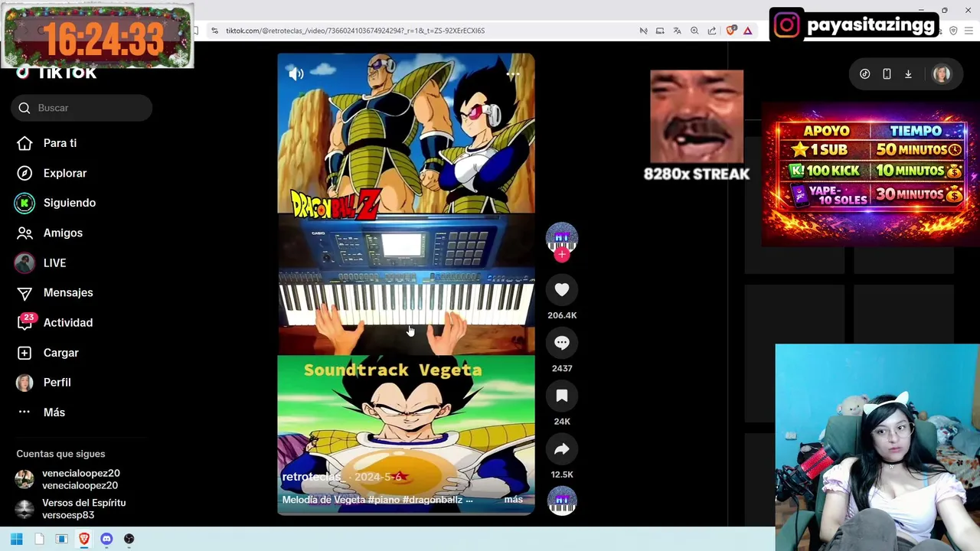Expand the video caption with 'más'
This screenshot has width=980, height=551.
point(514,500)
